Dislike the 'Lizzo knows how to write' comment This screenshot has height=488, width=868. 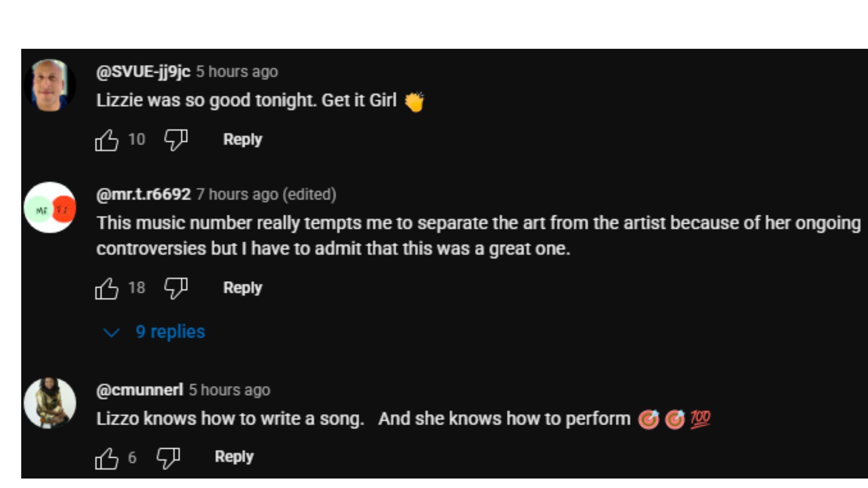168,458
